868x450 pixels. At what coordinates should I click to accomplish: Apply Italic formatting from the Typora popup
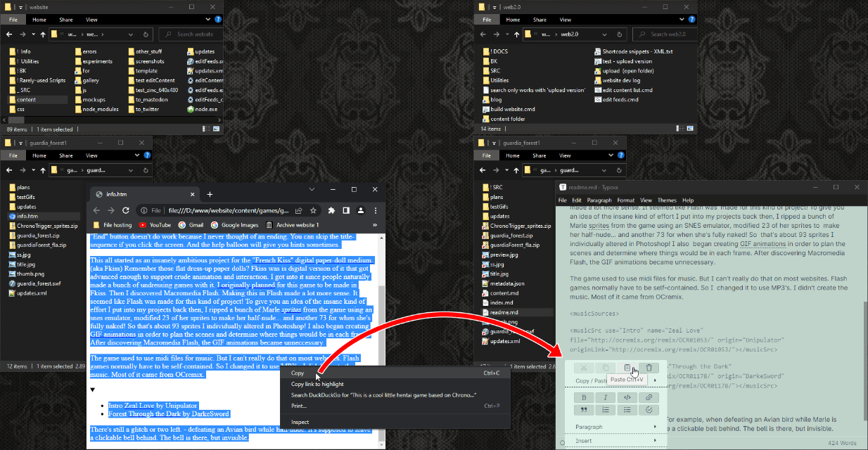(606, 397)
